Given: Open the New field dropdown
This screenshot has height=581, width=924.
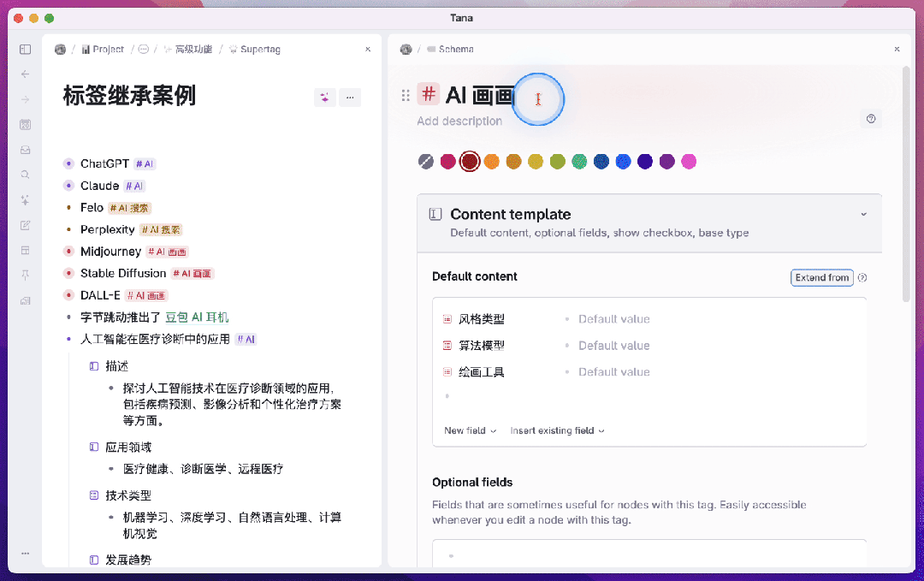Looking at the screenshot, I should [471, 430].
